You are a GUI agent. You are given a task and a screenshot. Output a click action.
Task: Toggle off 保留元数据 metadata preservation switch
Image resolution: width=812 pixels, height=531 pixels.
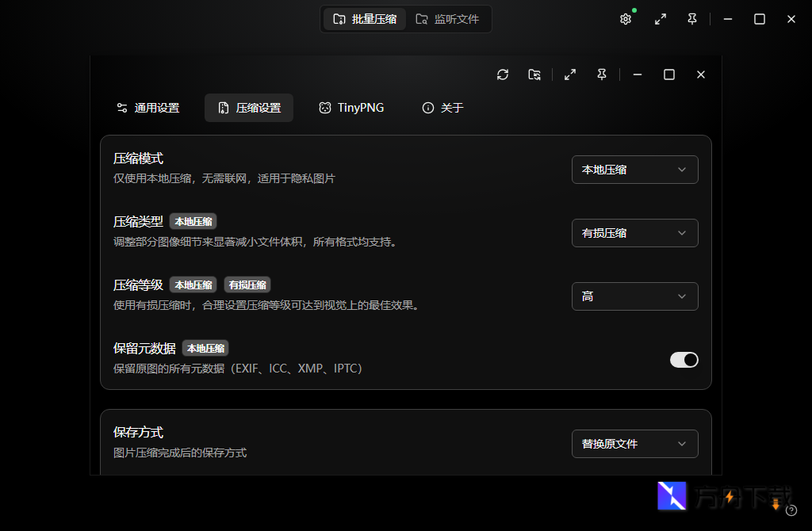point(684,360)
